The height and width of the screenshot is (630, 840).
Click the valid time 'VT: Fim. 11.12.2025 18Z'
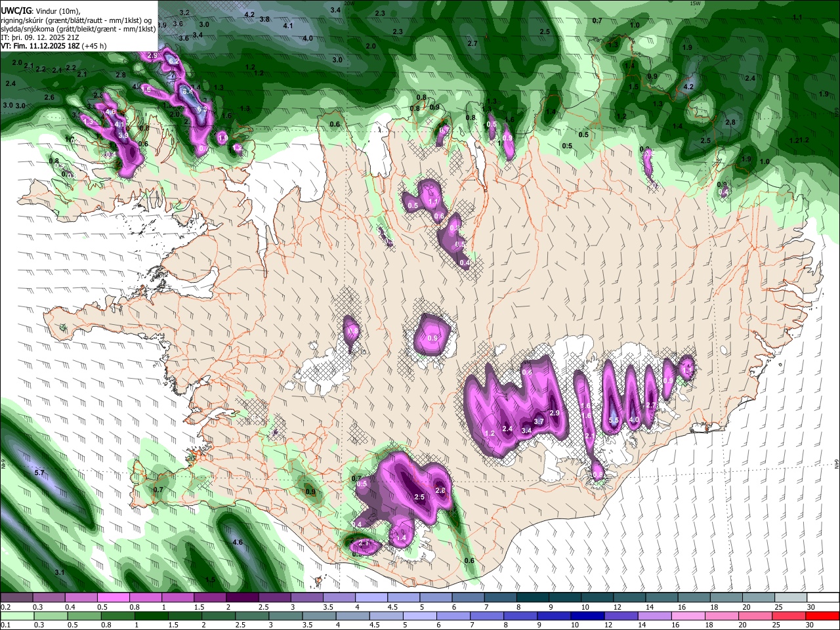click(x=53, y=46)
